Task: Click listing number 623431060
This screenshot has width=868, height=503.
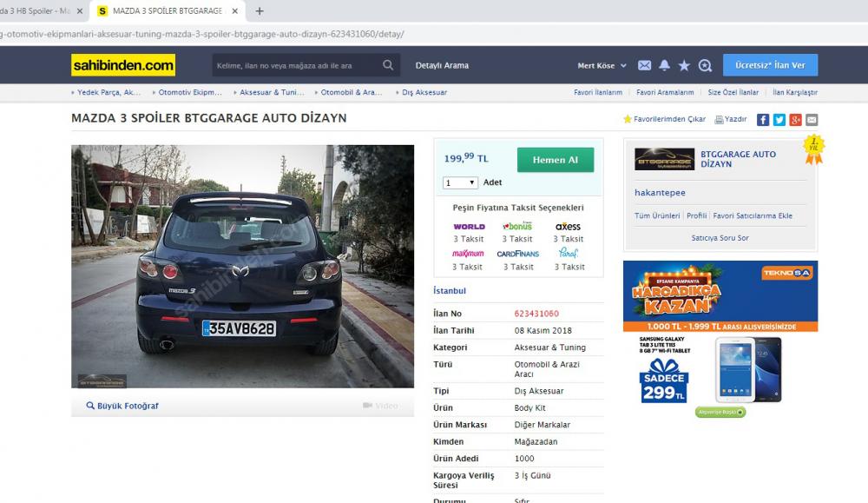Action: [536, 314]
